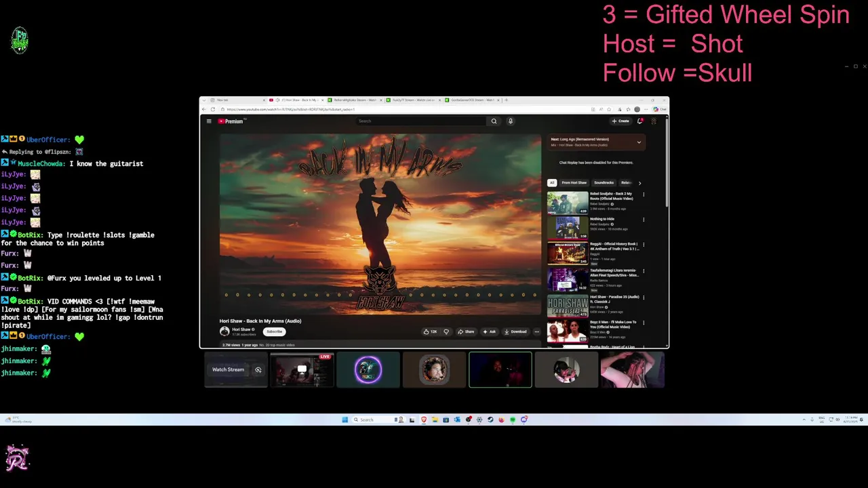The image size is (868, 488).
Task: Click the YouTube Premium logo
Action: [x=231, y=121]
